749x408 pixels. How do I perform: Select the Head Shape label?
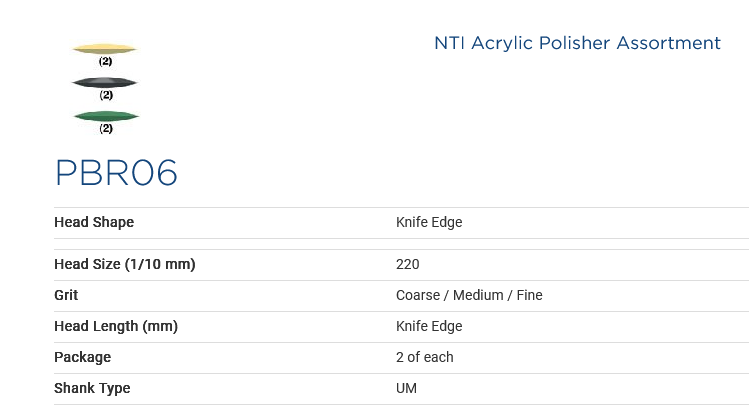click(94, 222)
